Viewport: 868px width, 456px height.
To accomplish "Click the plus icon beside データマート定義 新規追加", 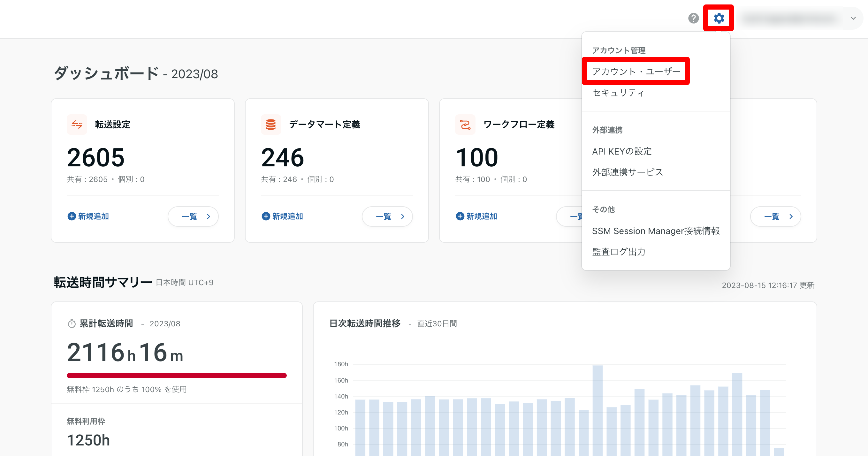I will (x=265, y=217).
